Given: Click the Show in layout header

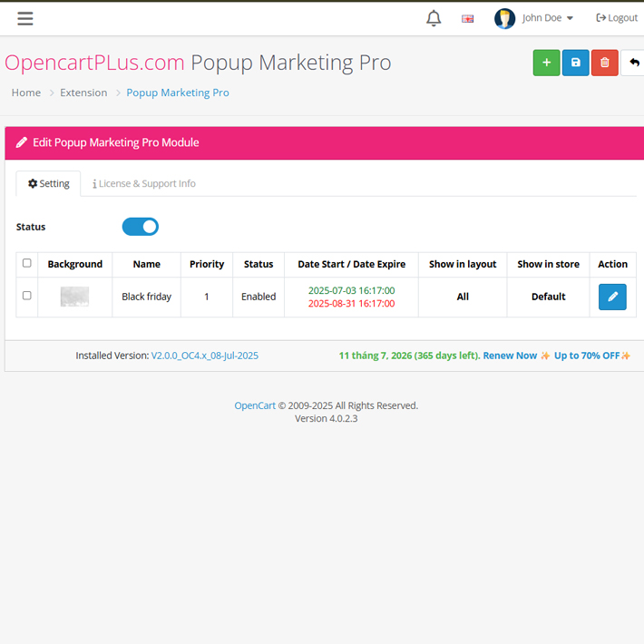Looking at the screenshot, I should 463,264.
